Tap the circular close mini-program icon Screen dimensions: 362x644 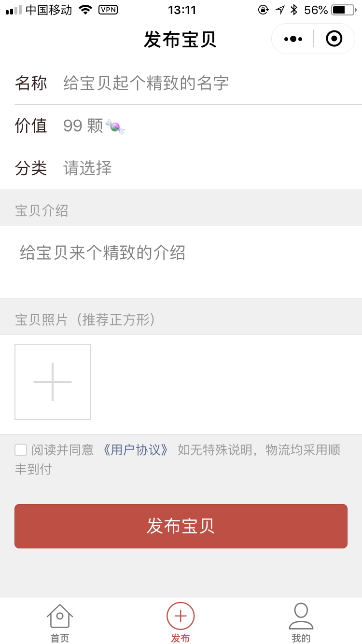tap(334, 39)
